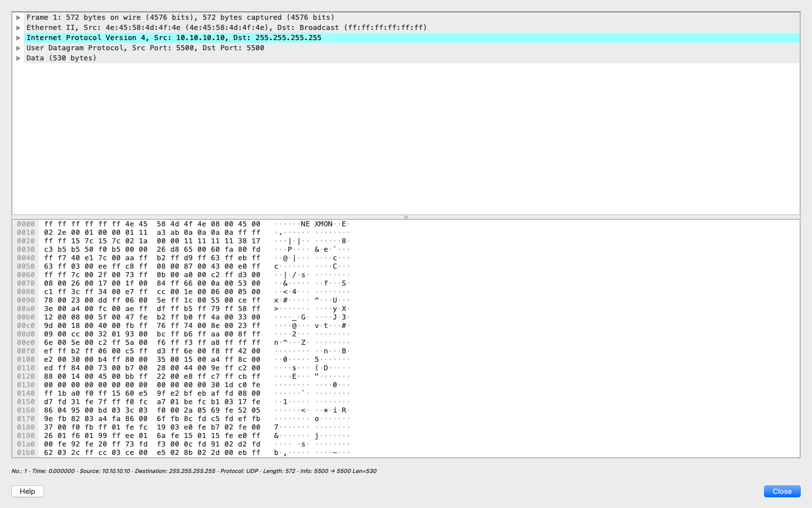
Task: Expand the User Datagram Protocol section
Action: point(19,48)
